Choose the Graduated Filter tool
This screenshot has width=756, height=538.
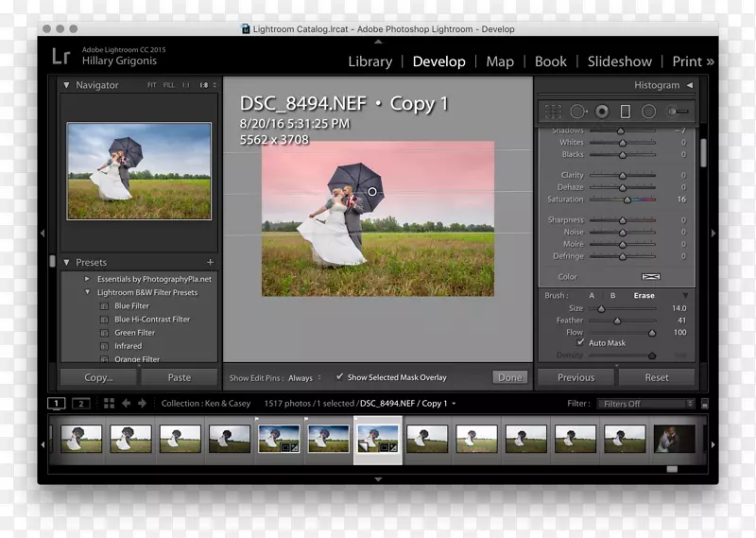(x=625, y=112)
